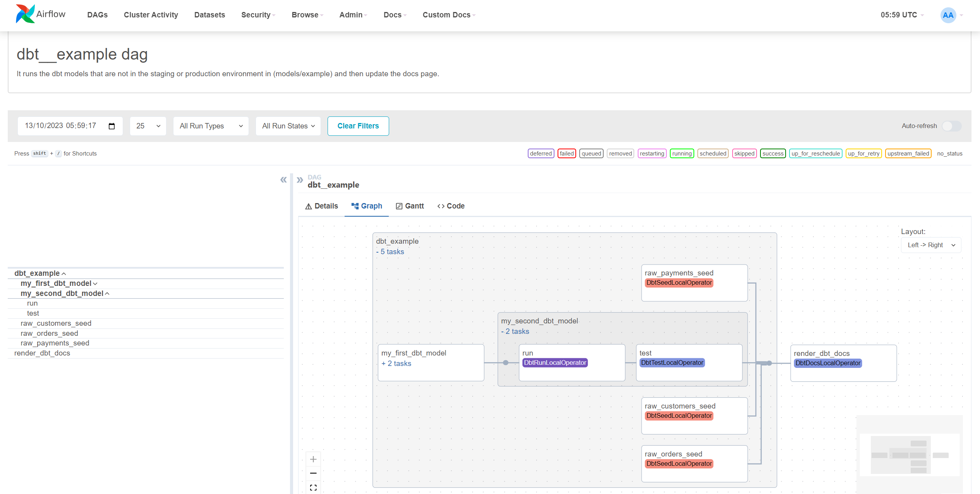Open the calendar date picker icon
Viewport: 980px width, 494px height.
[x=112, y=126]
